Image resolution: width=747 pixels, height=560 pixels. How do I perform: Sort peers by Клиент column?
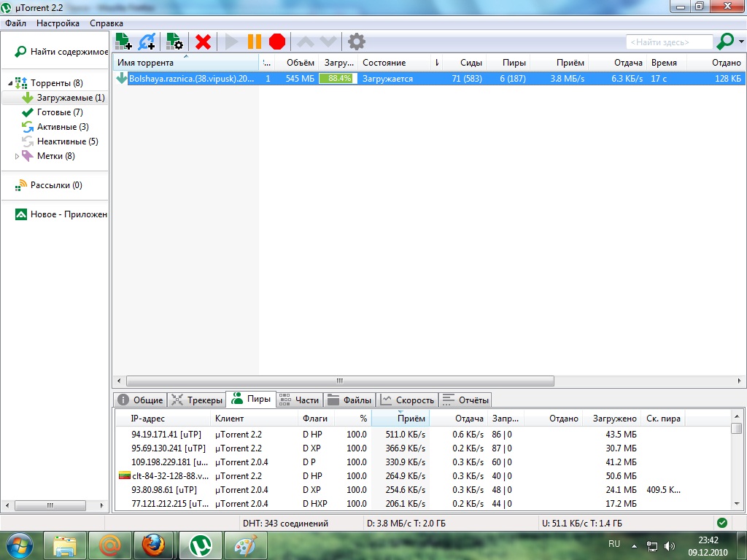point(254,419)
